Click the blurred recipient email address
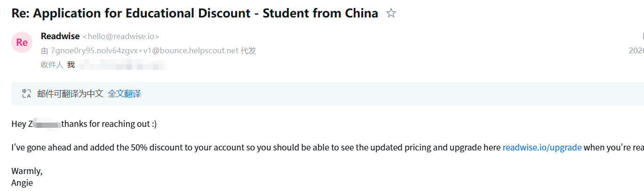644x191 pixels. [x=122, y=66]
